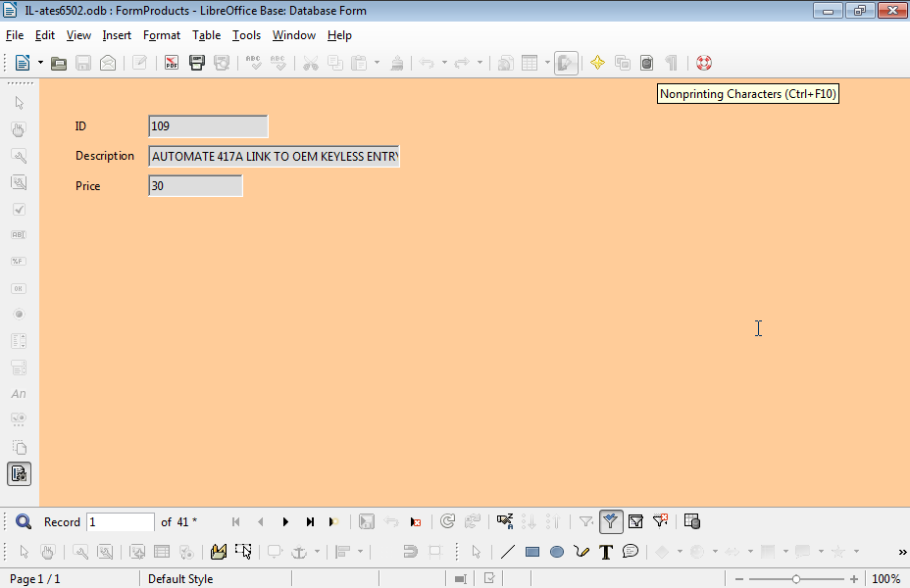Open the Insert menu
Screen dimensions: 910x588
tap(117, 35)
